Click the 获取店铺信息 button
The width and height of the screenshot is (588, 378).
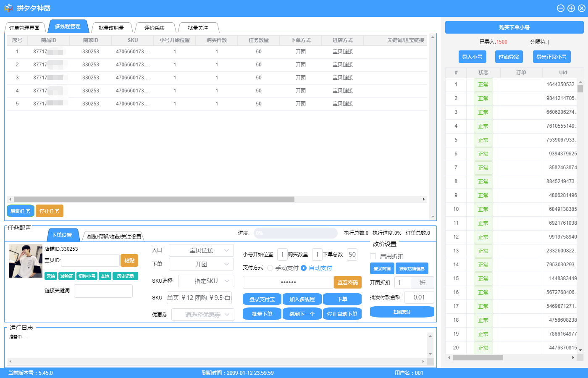[412, 268]
